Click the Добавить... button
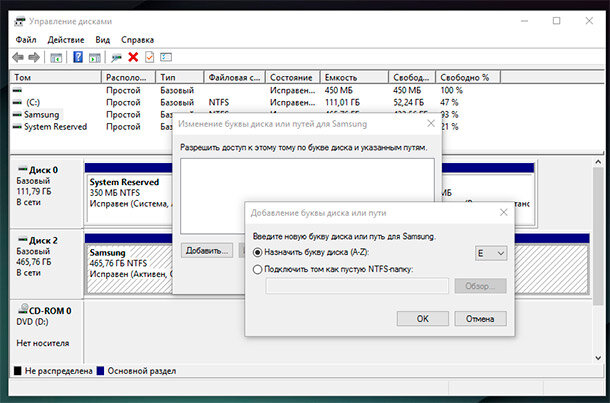610x403 pixels. (207, 251)
